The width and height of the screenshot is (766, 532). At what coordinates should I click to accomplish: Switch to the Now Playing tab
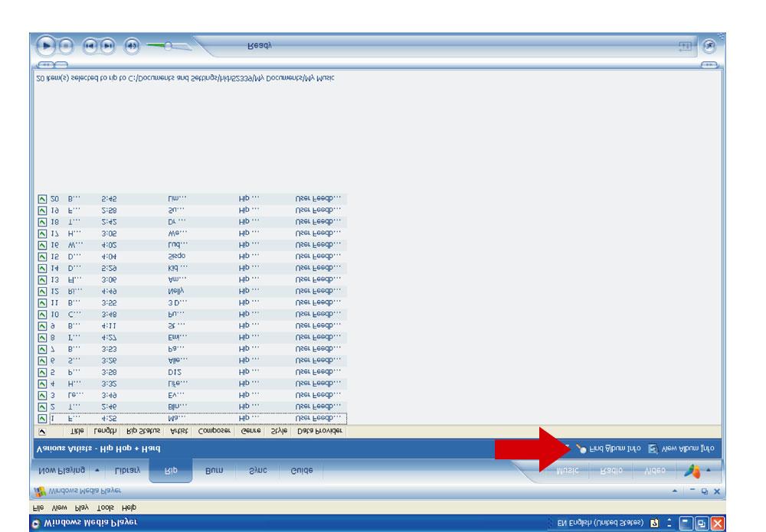61,471
